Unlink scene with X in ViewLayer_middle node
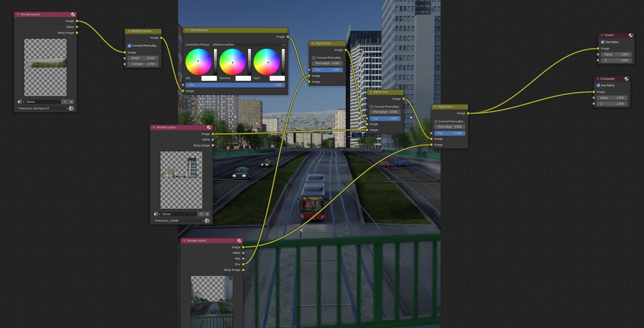Image resolution: width=644 pixels, height=328 pixels. coord(207,214)
